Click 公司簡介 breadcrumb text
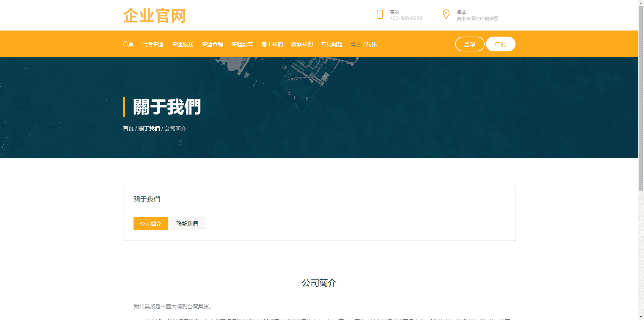The width and height of the screenshot is (644, 320). pyautogui.click(x=175, y=128)
